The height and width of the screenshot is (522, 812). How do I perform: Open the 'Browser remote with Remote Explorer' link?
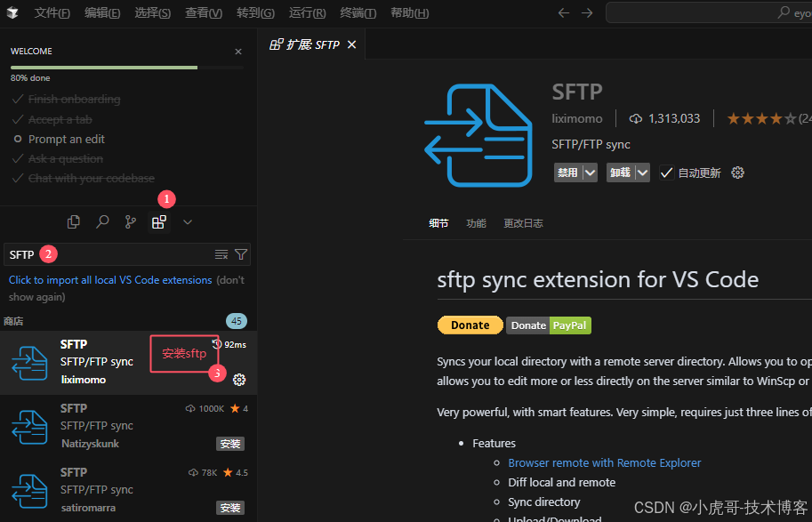[x=604, y=462]
